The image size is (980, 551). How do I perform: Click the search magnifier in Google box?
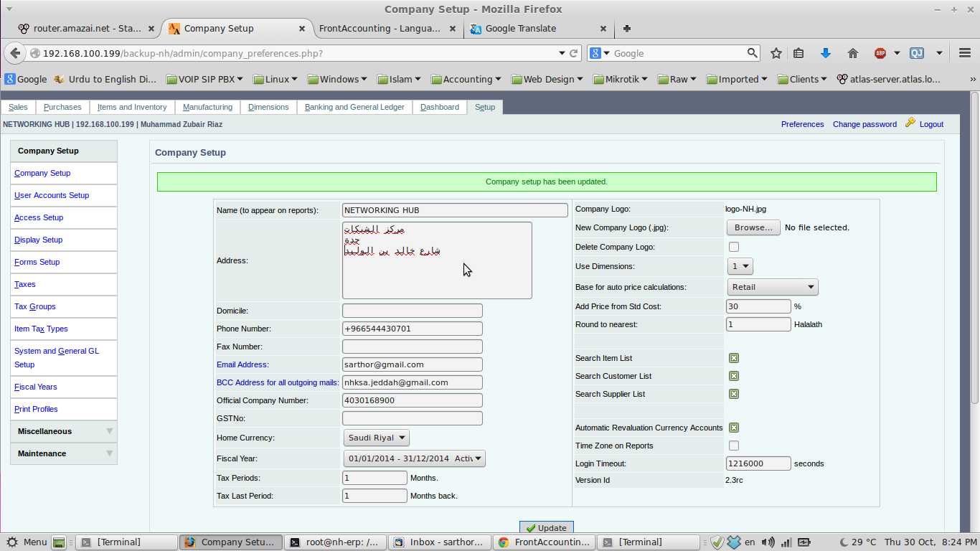point(752,53)
